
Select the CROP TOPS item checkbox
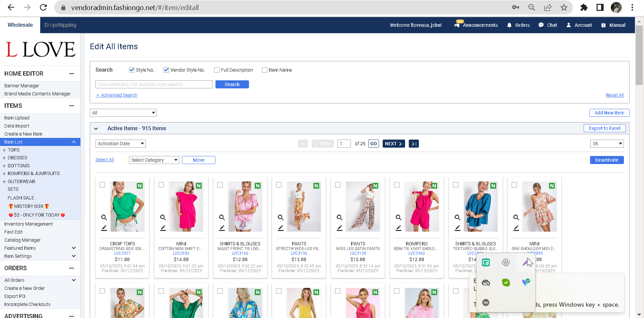coord(102,185)
